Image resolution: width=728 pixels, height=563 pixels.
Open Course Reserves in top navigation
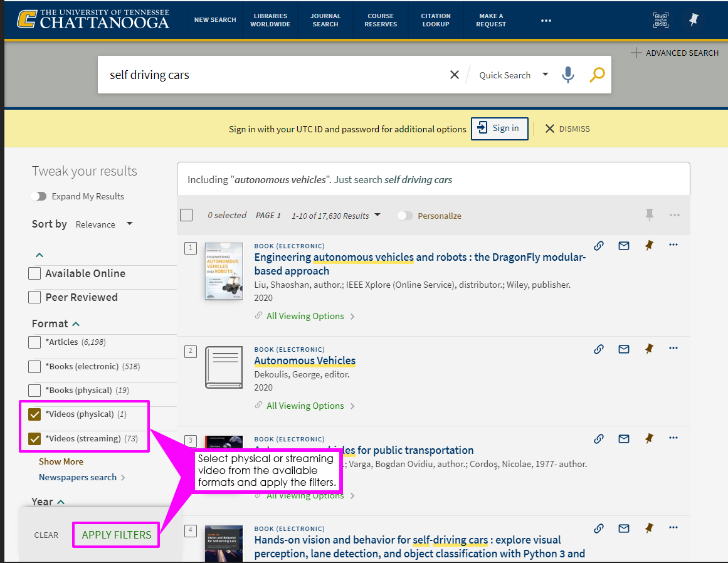[381, 20]
